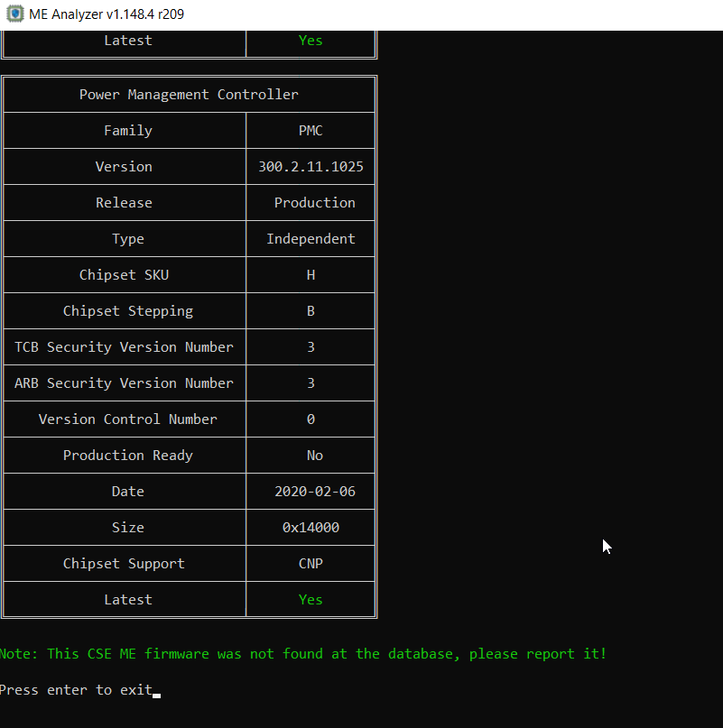Click the 'Family' row label
The width and height of the screenshot is (723, 728).
(128, 131)
